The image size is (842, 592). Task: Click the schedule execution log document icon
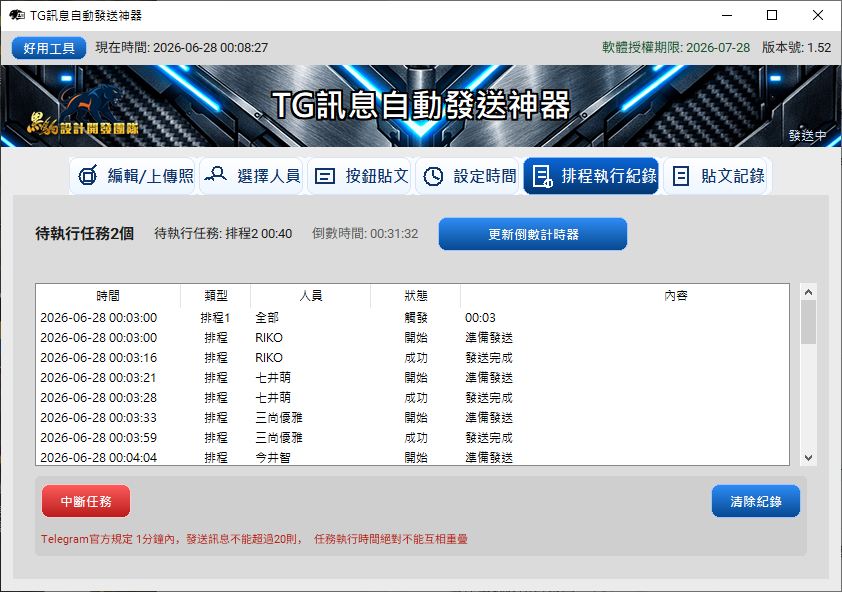(x=542, y=176)
